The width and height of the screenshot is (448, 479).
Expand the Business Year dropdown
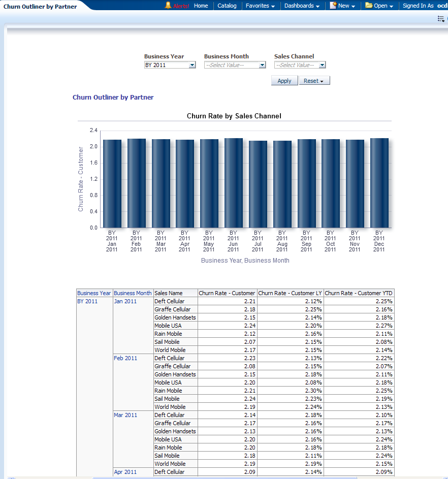(192, 65)
